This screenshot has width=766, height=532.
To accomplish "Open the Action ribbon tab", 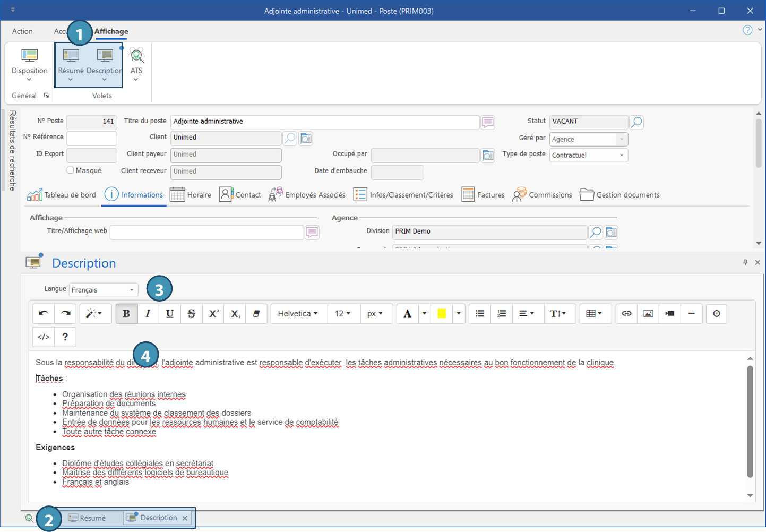I will (22, 31).
